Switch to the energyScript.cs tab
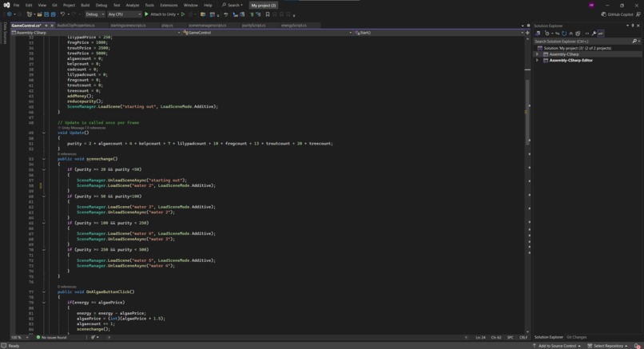 click(294, 26)
